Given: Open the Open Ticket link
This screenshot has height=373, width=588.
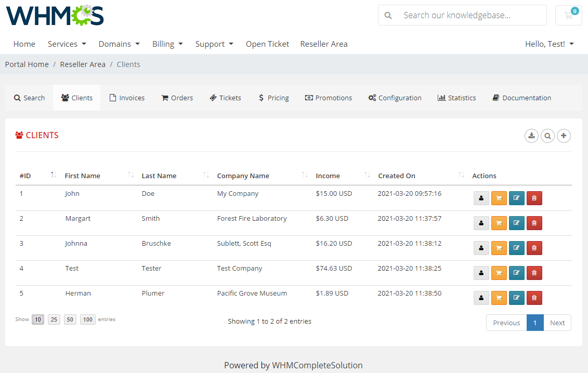Looking at the screenshot, I should (x=267, y=44).
